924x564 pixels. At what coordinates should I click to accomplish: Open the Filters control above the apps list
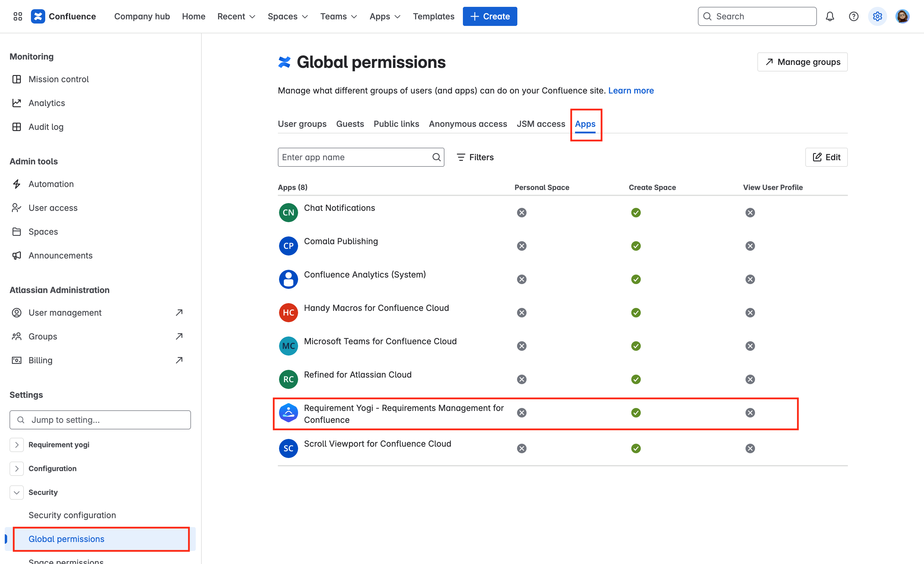pyautogui.click(x=475, y=157)
